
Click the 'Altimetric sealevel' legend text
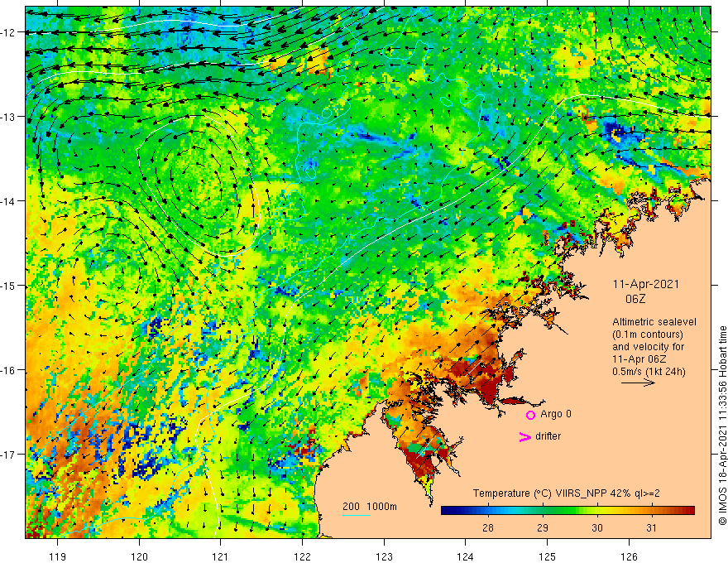(654, 322)
